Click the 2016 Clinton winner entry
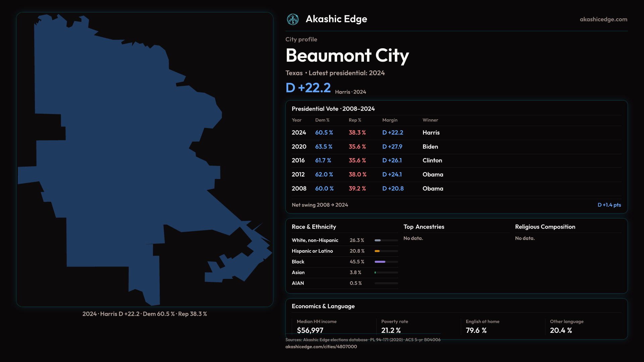The height and width of the screenshot is (362, 644). [432, 161]
